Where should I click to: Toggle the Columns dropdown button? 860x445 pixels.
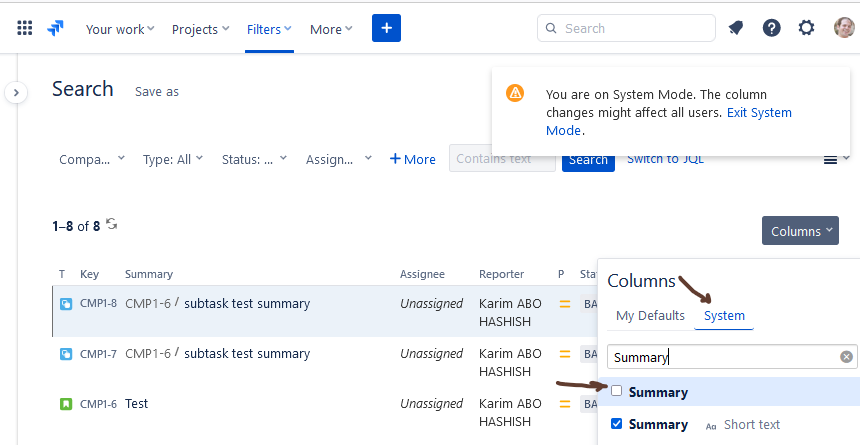[800, 231]
